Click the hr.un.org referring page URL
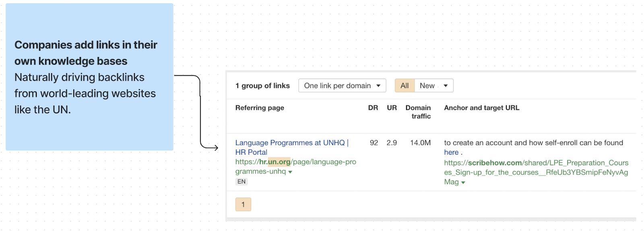The width and height of the screenshot is (644, 231). click(295, 162)
